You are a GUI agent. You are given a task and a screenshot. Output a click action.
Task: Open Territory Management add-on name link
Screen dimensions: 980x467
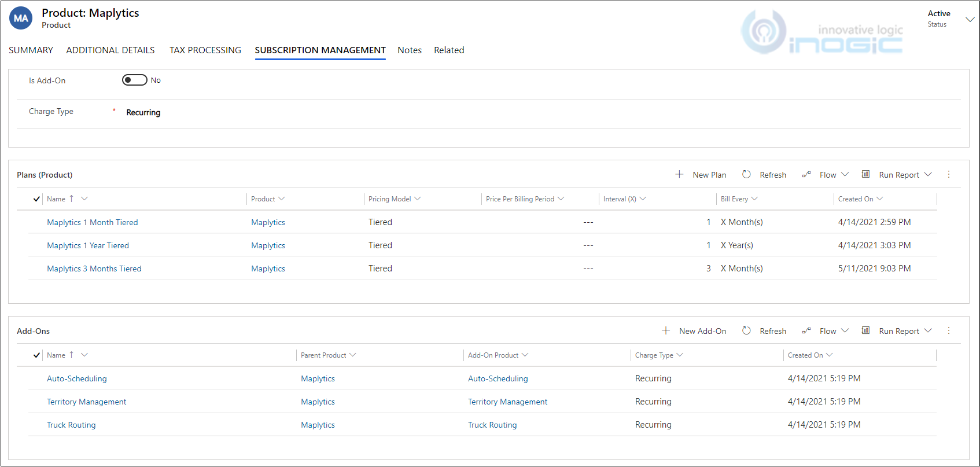(87, 402)
